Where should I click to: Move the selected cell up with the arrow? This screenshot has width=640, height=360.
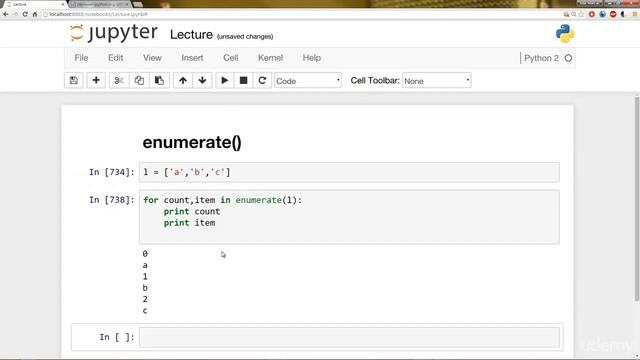click(x=183, y=80)
